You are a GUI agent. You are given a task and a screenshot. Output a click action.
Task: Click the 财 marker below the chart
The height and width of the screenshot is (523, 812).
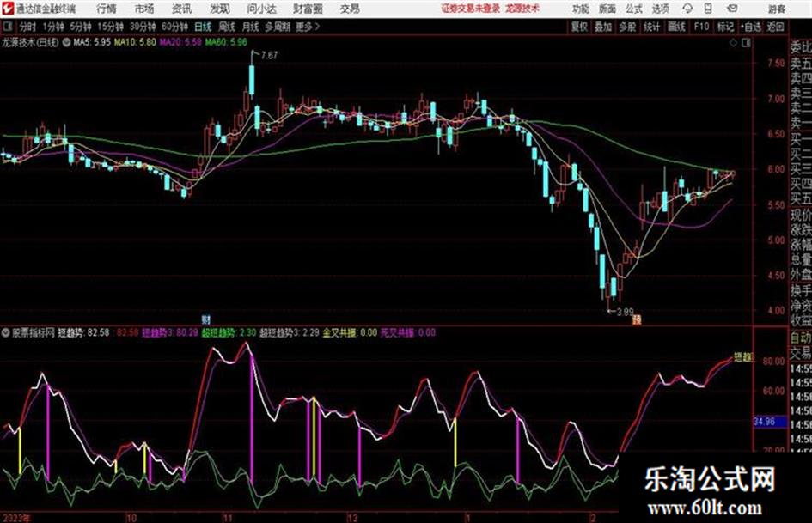pyautogui.click(x=205, y=319)
